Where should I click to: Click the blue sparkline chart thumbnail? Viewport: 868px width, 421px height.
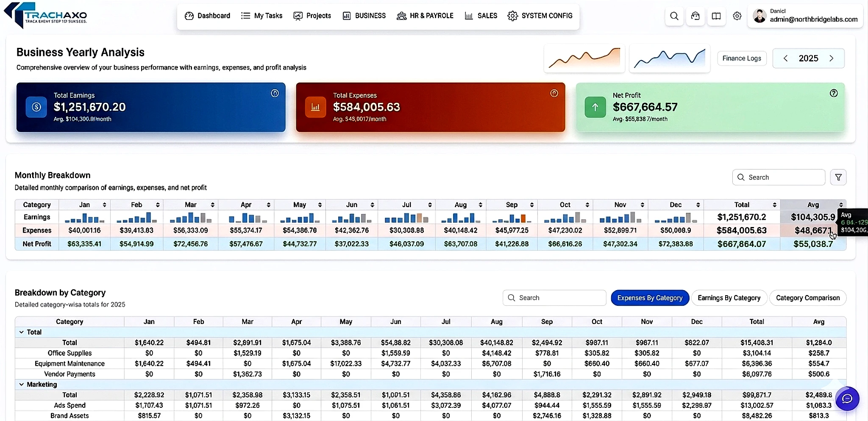(x=669, y=58)
